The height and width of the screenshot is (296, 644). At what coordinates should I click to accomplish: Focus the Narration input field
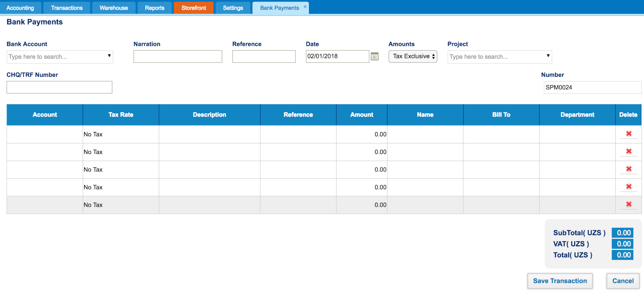point(178,56)
